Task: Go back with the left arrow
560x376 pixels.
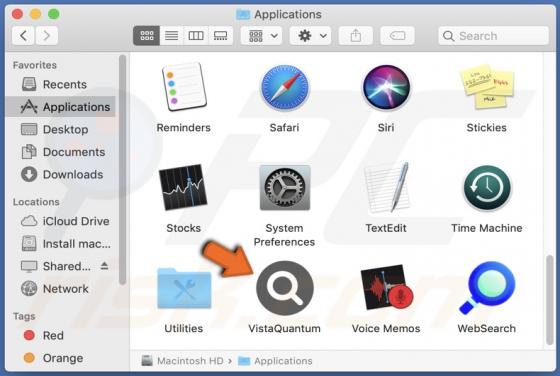Action: pos(23,36)
